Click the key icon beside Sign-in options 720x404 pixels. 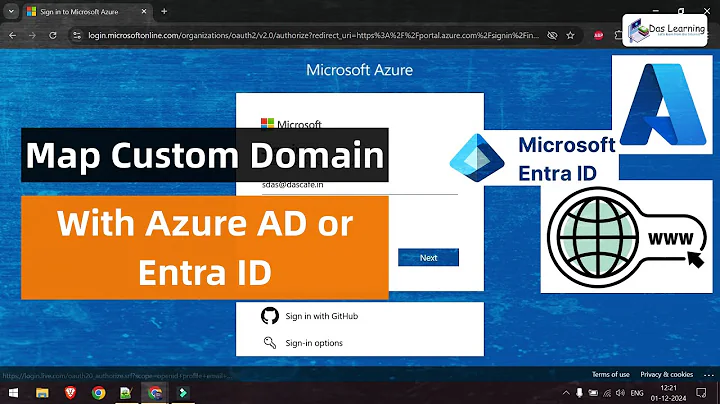270,342
